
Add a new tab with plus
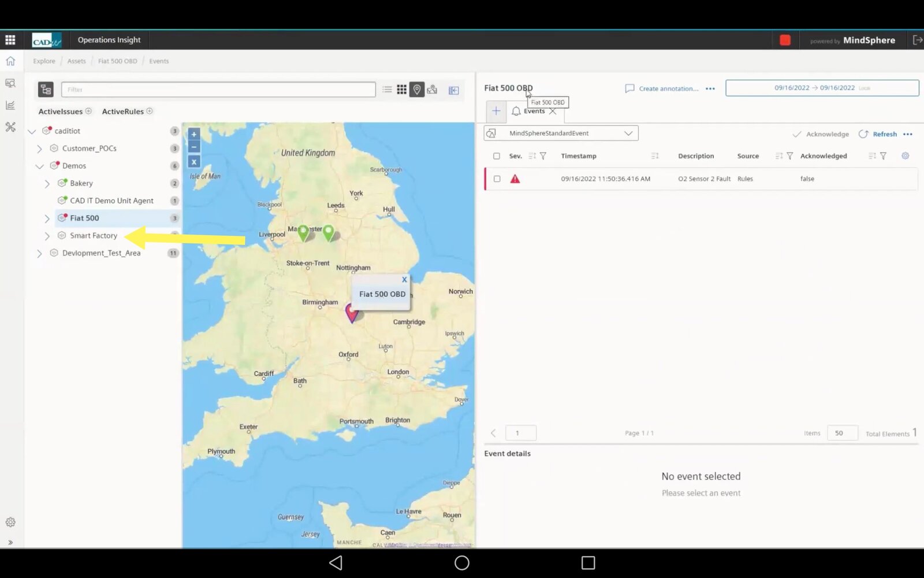(496, 111)
